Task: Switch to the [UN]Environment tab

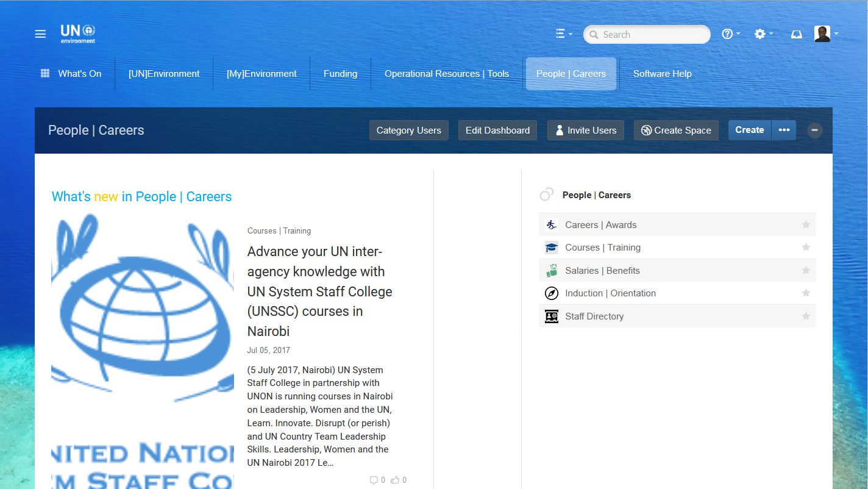Action: tap(164, 74)
